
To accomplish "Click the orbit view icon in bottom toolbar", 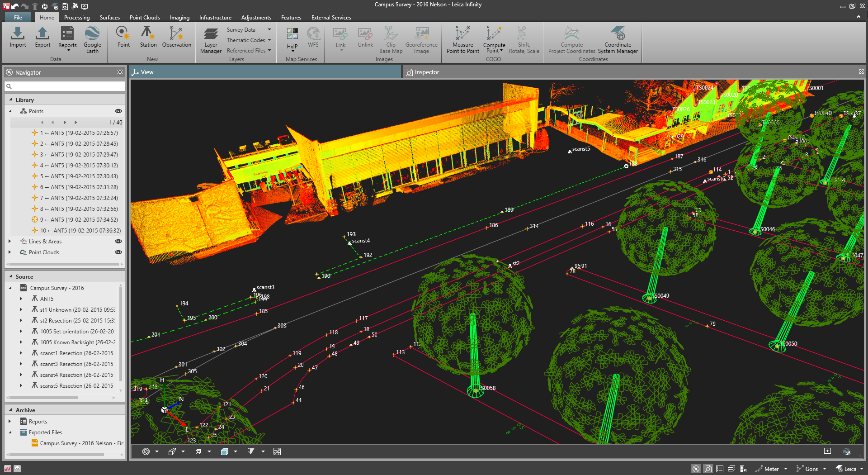I will [146, 451].
